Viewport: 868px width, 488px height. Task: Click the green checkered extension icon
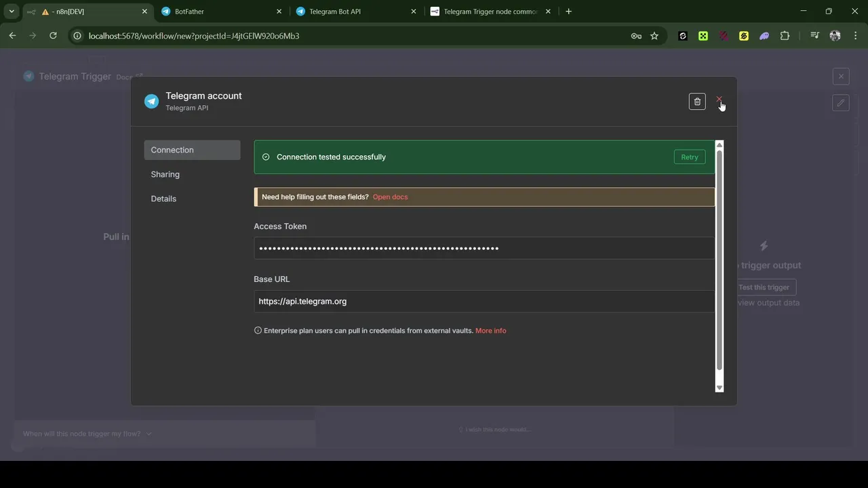pyautogui.click(x=703, y=37)
